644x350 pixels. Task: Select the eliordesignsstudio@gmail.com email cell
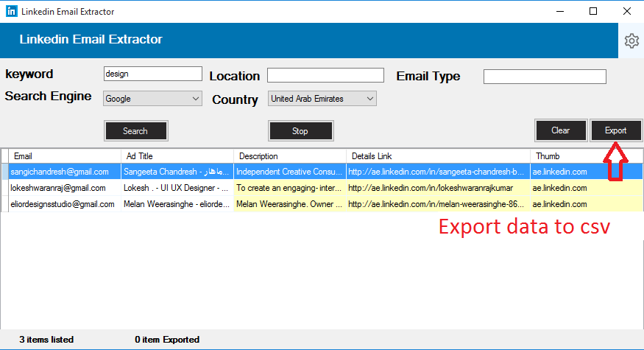click(65, 204)
